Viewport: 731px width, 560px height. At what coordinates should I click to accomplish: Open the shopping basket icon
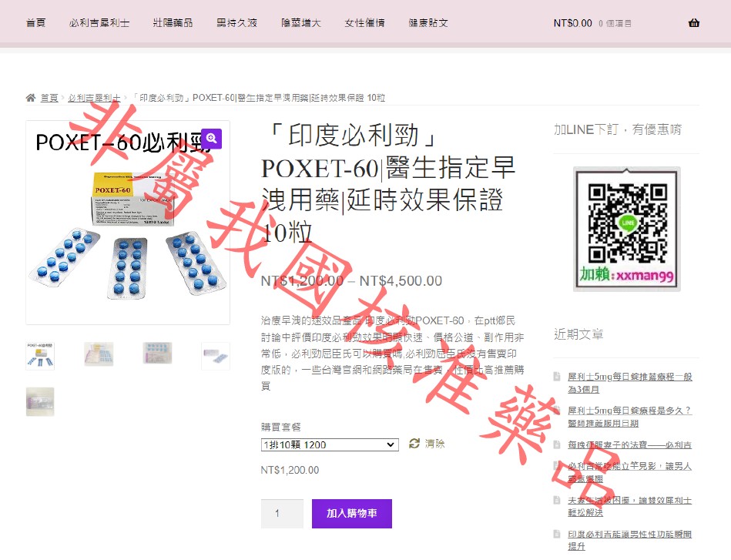pos(694,23)
